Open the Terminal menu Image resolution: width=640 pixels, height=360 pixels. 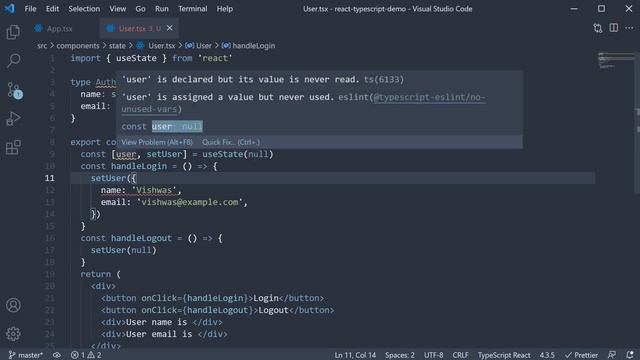pos(193,9)
